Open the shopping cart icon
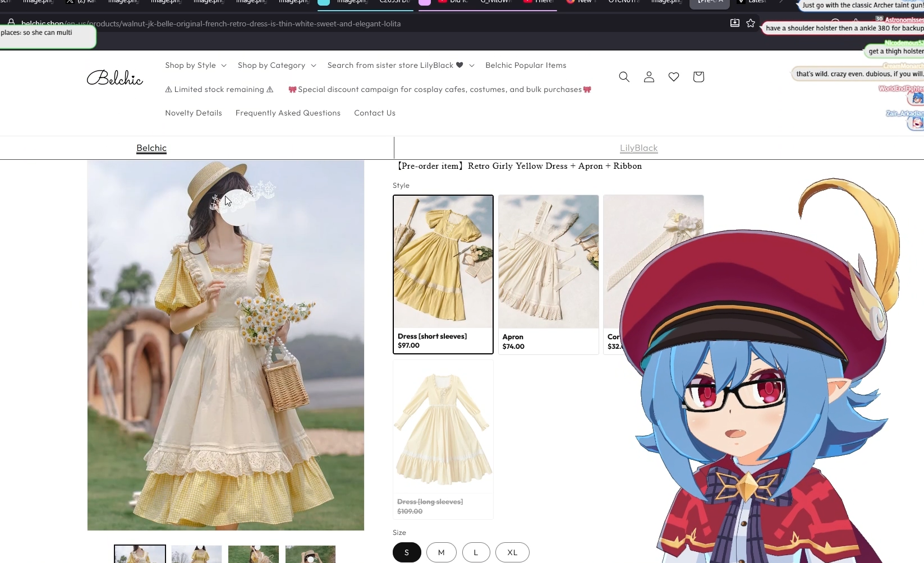The height and width of the screenshot is (563, 924). pos(698,77)
